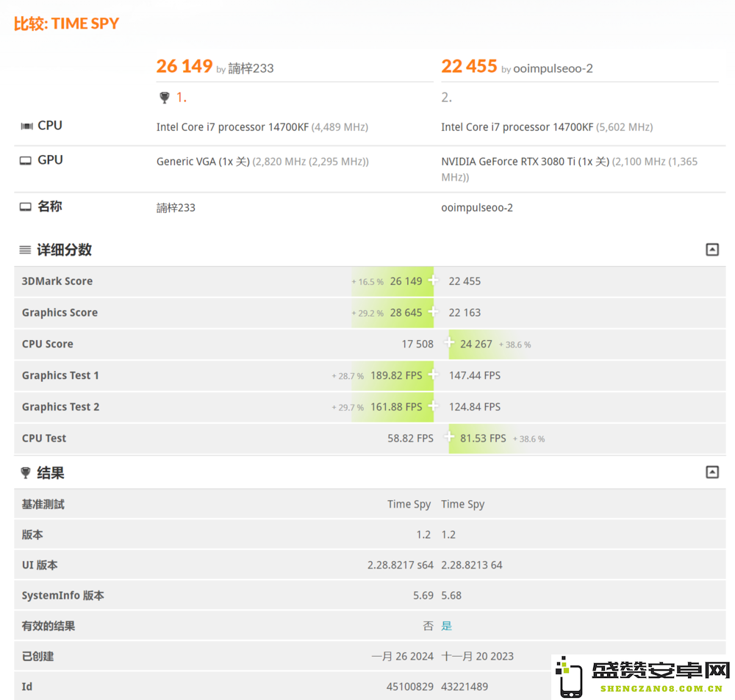Click the monitor icon next to 名称

click(x=25, y=206)
